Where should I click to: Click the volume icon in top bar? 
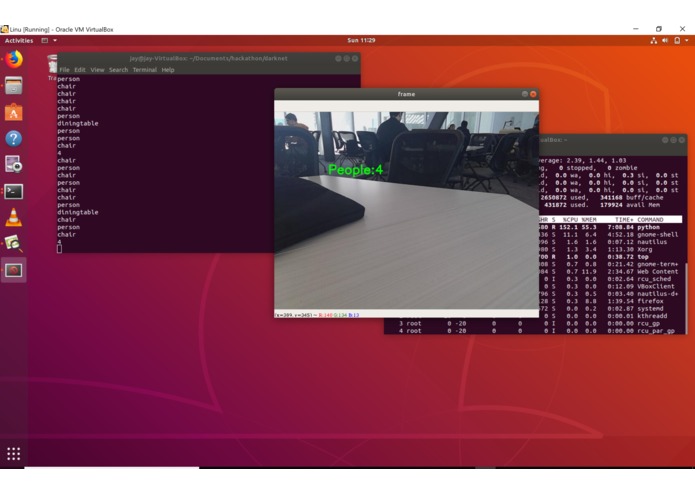[x=665, y=40]
